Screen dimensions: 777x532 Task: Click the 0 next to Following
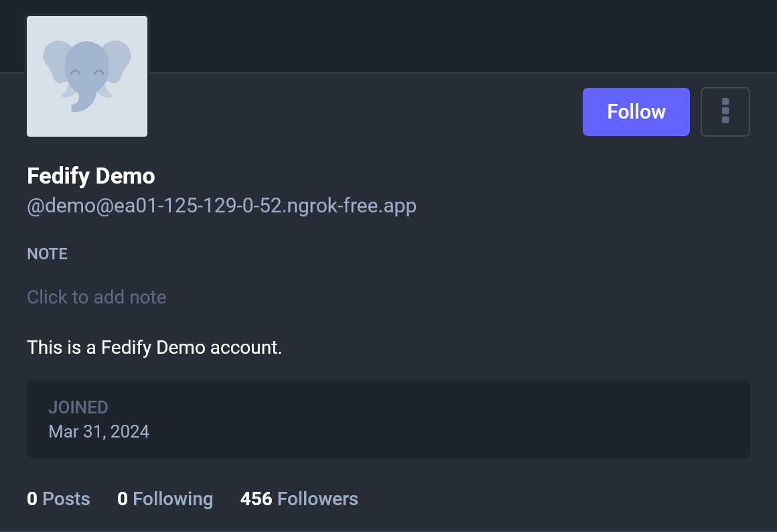123,498
